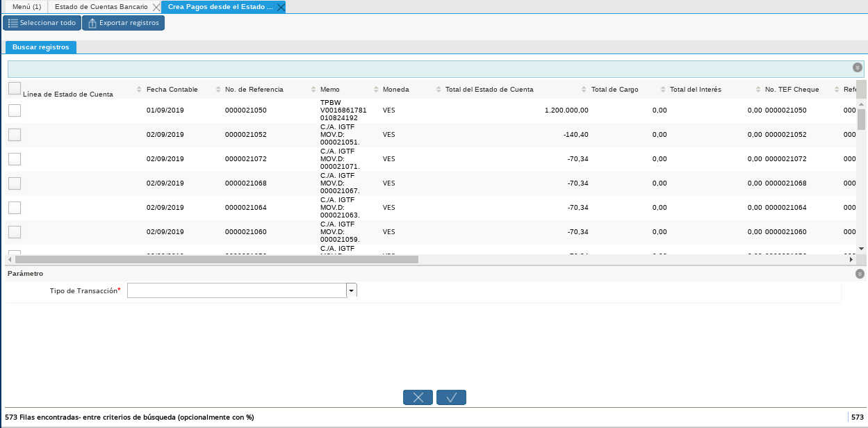Screen dimensions: 868x428
Task: Click the Total del Estado de Cuenta header
Action: pyautogui.click(x=489, y=90)
